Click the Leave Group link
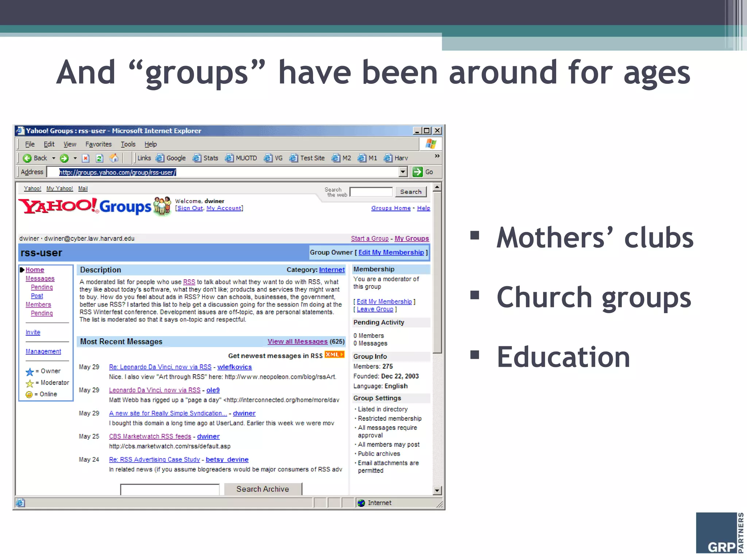 pos(375,309)
